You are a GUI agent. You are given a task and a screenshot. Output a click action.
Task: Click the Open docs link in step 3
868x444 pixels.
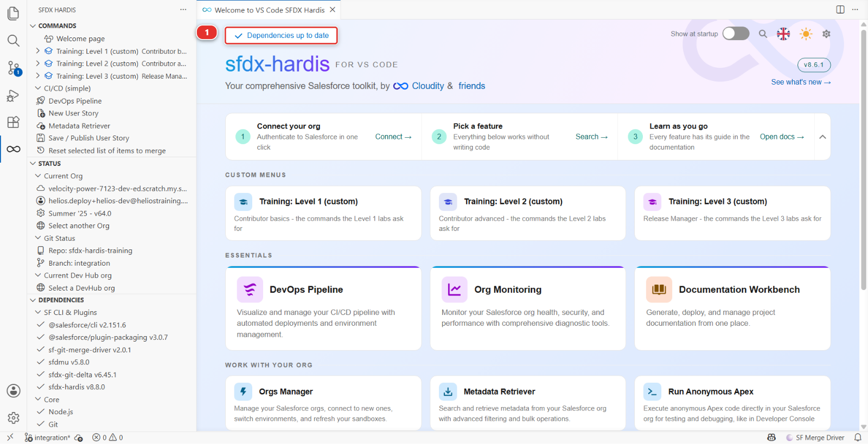[782, 137]
